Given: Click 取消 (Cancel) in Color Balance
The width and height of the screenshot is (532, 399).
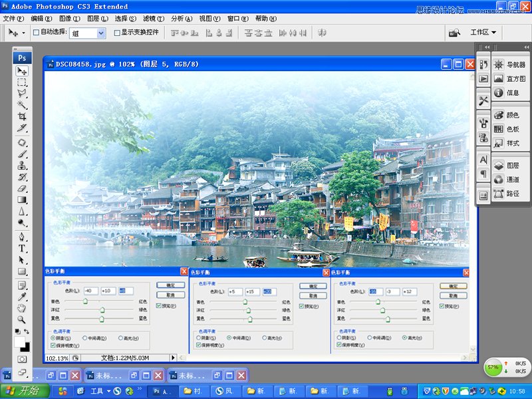Looking at the screenshot, I should coord(171,295).
